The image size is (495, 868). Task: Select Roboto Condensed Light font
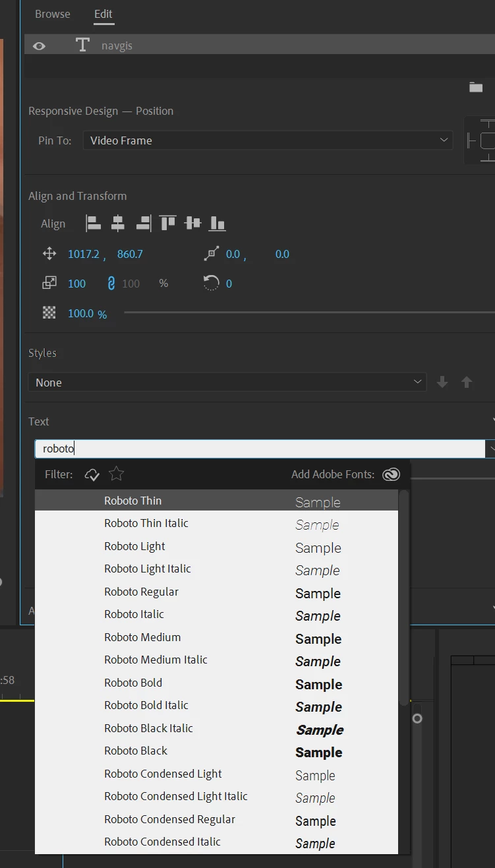click(217, 774)
